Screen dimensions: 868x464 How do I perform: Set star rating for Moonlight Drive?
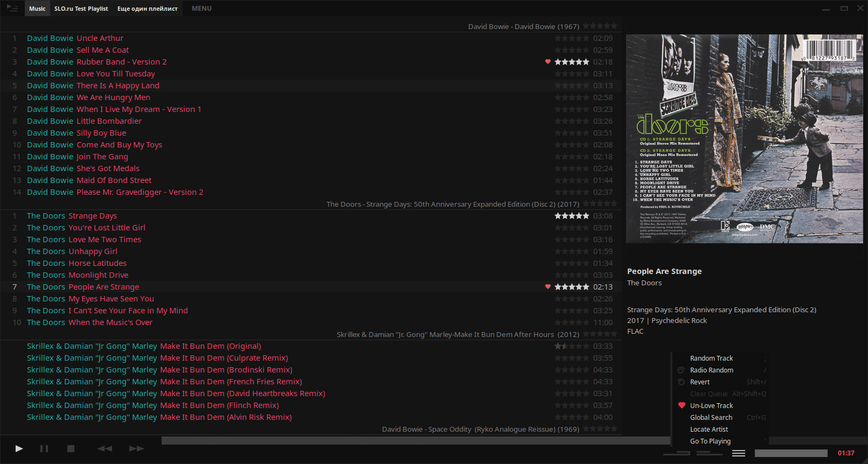tap(572, 275)
